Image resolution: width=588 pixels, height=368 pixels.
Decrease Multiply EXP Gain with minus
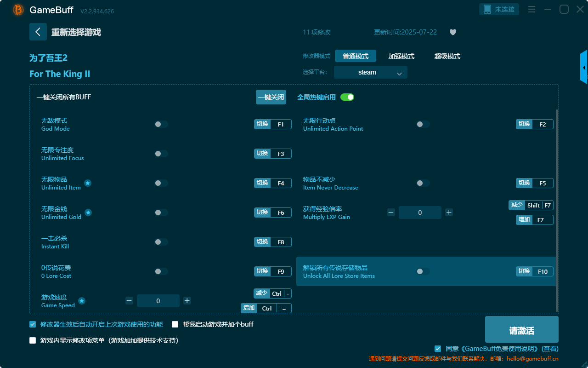pyautogui.click(x=391, y=213)
